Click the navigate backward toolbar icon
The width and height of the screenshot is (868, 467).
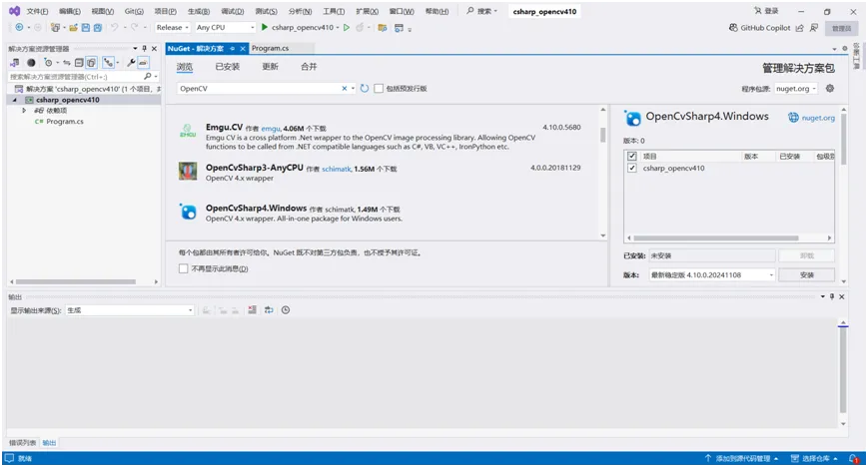click(19, 27)
